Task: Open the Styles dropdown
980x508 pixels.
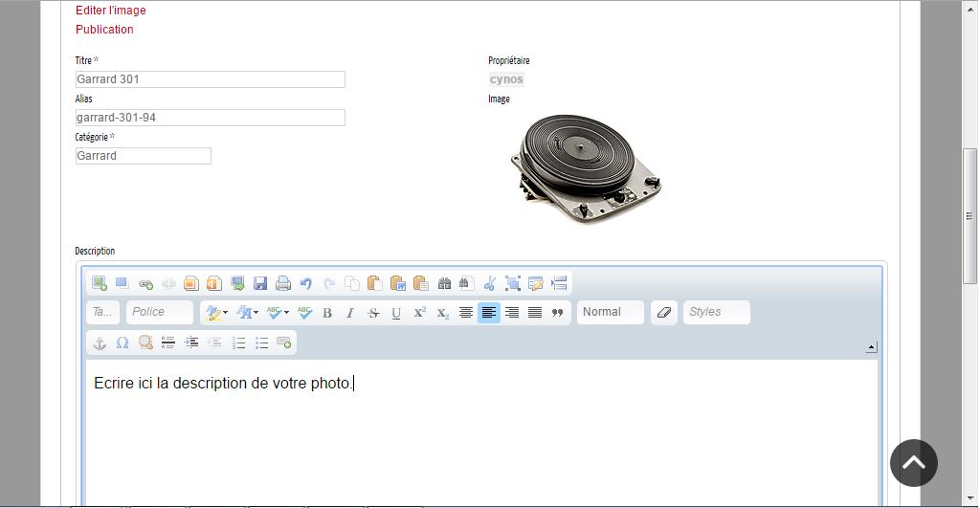Action: (716, 312)
